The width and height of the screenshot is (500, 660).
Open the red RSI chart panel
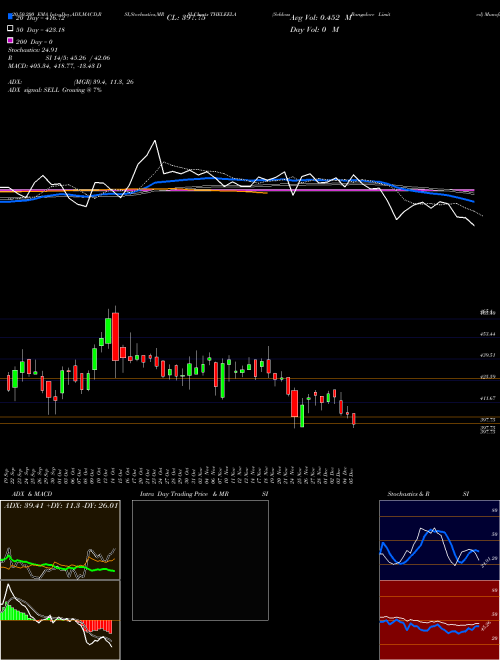coord(439,620)
